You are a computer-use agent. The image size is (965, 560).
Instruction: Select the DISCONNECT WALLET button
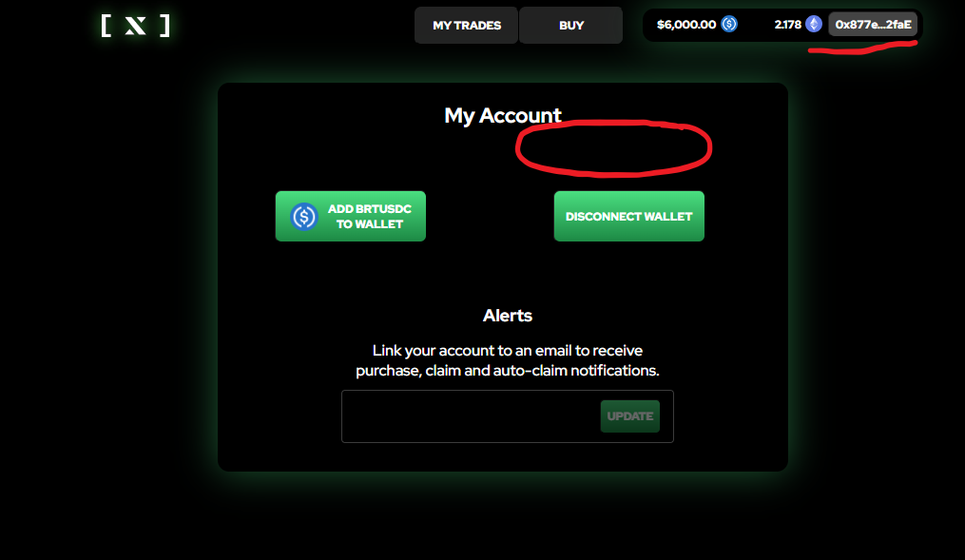tap(629, 216)
